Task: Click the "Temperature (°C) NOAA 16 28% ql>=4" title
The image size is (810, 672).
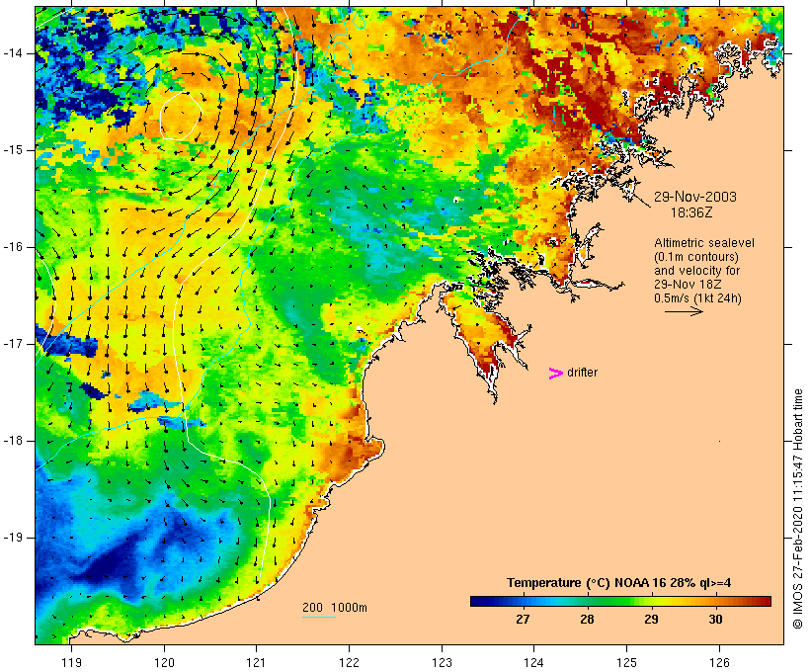Action: pos(619,583)
